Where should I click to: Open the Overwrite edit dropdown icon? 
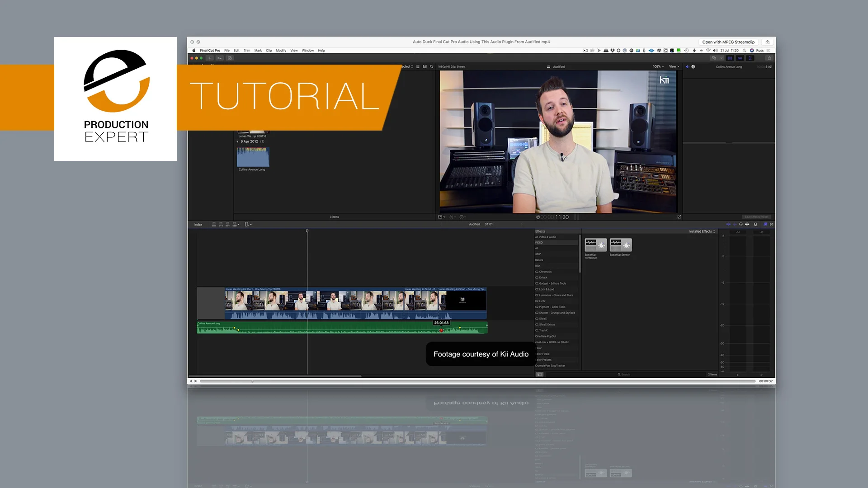coord(236,224)
